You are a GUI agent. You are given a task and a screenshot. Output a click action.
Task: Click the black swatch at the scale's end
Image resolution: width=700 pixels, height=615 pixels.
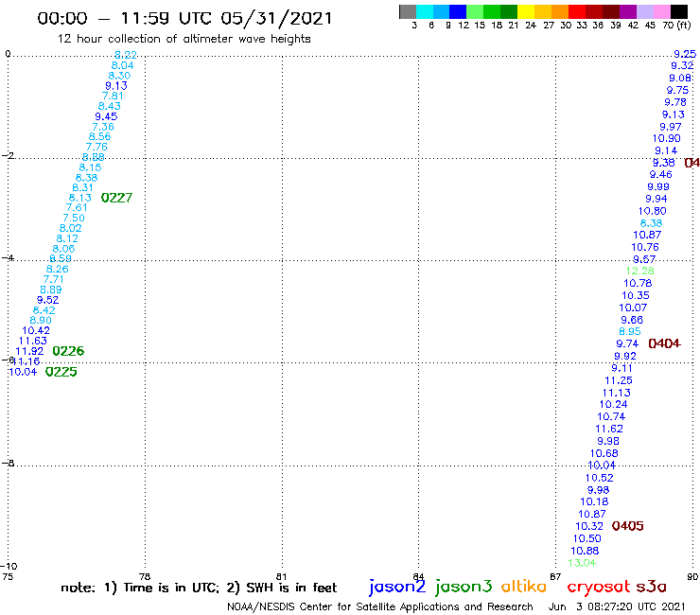[679, 12]
